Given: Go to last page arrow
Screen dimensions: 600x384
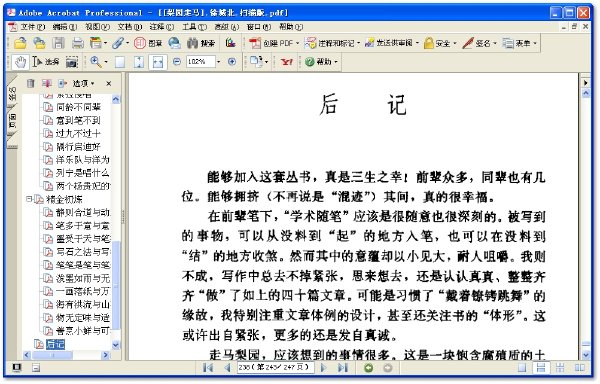Looking at the screenshot, I should click(x=343, y=368).
